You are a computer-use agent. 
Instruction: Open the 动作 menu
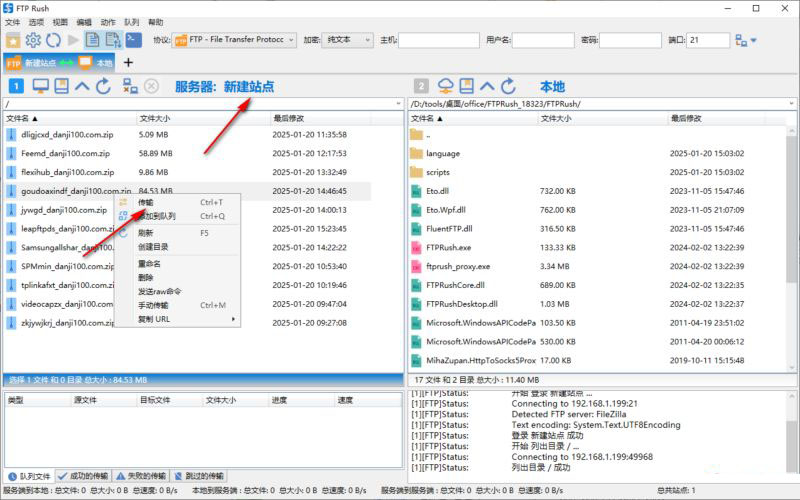[108, 22]
